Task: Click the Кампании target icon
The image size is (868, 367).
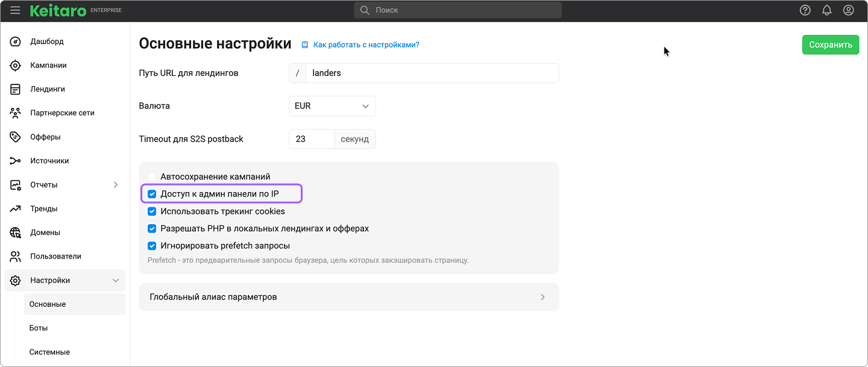Action: click(16, 66)
